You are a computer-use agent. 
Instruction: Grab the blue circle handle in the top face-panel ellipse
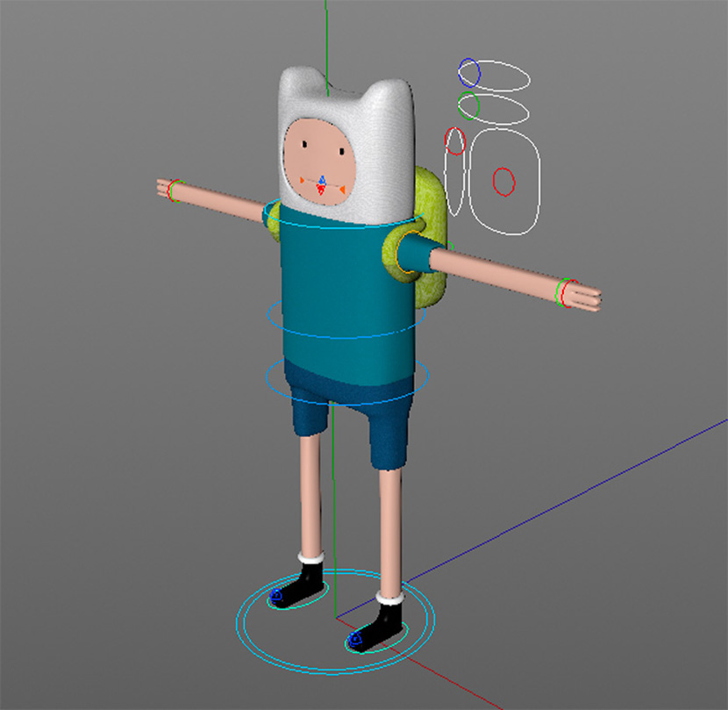click(469, 73)
